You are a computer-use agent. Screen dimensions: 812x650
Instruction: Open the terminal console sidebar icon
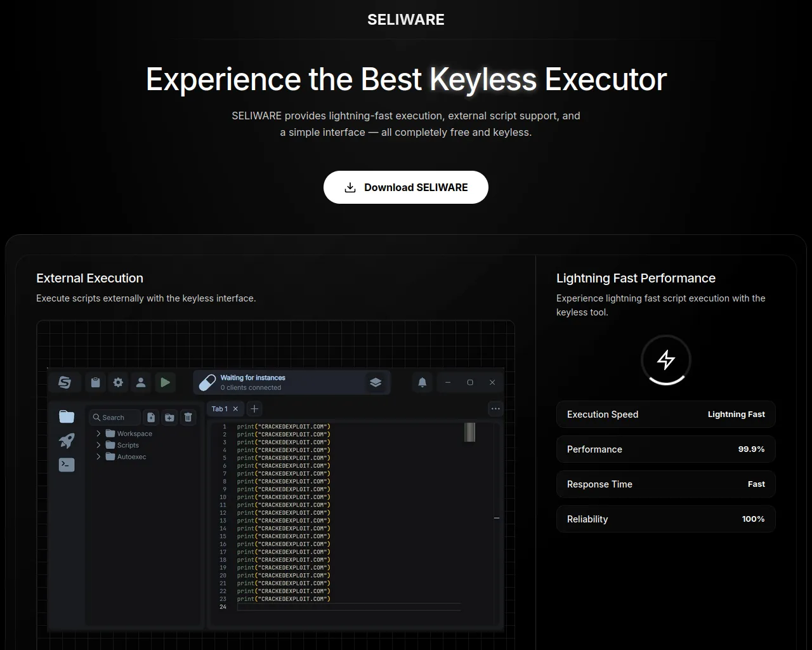[x=67, y=465]
